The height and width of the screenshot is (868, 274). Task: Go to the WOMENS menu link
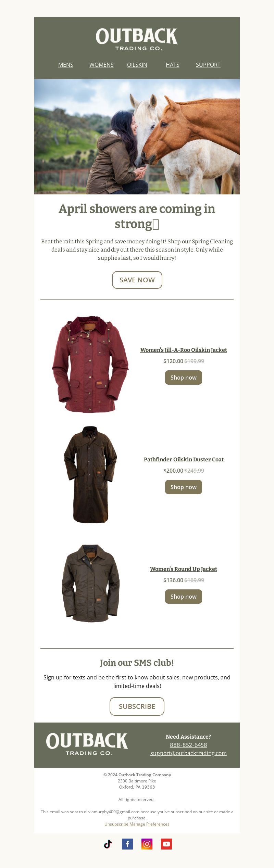tap(101, 65)
